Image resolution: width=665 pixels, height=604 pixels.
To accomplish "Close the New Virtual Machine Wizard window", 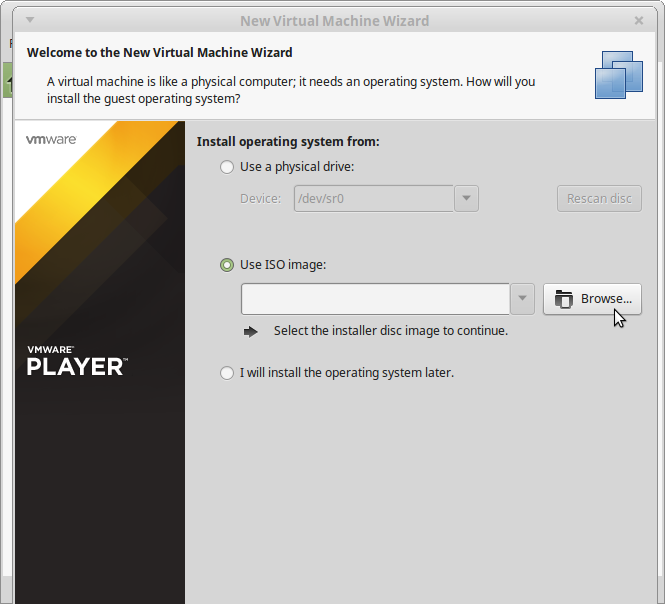I will coord(639,20).
